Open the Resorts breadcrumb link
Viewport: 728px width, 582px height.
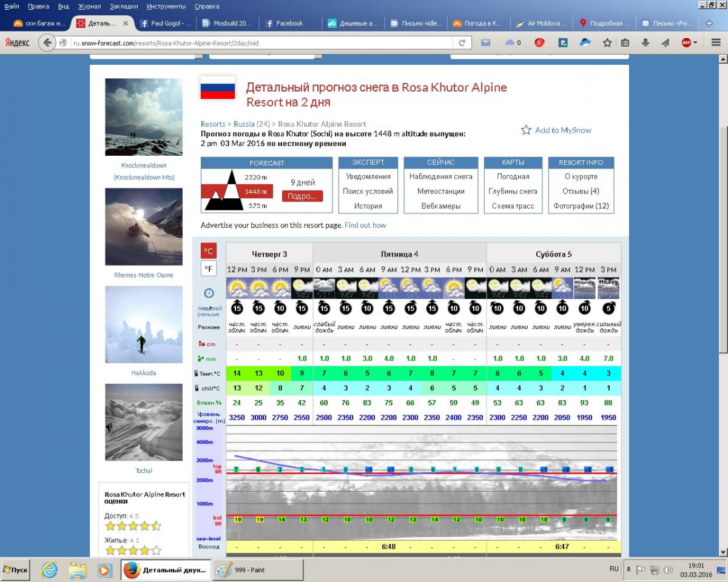[x=213, y=124]
